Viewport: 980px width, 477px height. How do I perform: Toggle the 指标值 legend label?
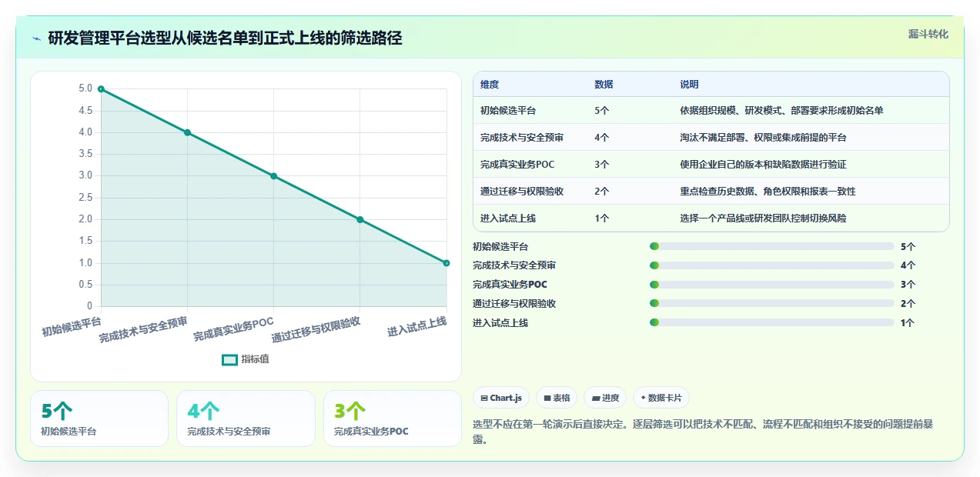(255, 359)
